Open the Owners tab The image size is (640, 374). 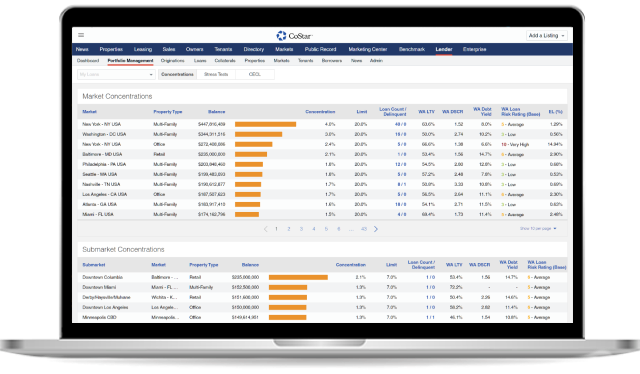click(195, 49)
